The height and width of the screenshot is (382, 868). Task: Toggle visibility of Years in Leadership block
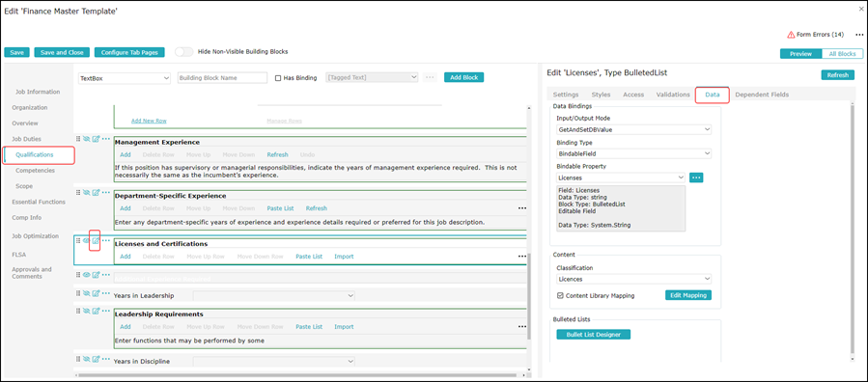(x=86, y=293)
